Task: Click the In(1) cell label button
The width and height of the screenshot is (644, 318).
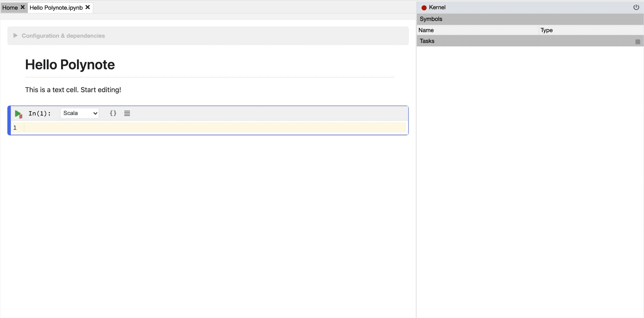Action: click(x=40, y=113)
